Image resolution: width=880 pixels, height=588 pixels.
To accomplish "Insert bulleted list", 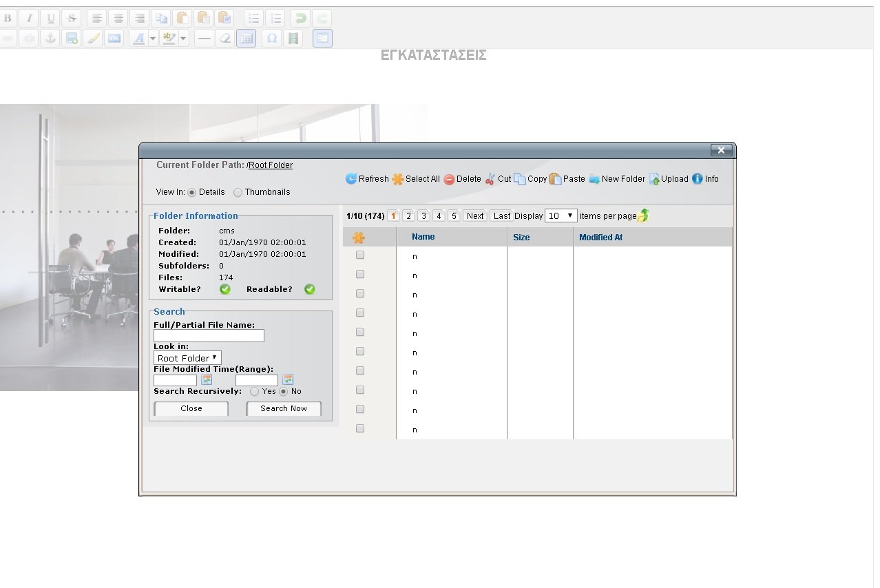I will [x=254, y=19].
